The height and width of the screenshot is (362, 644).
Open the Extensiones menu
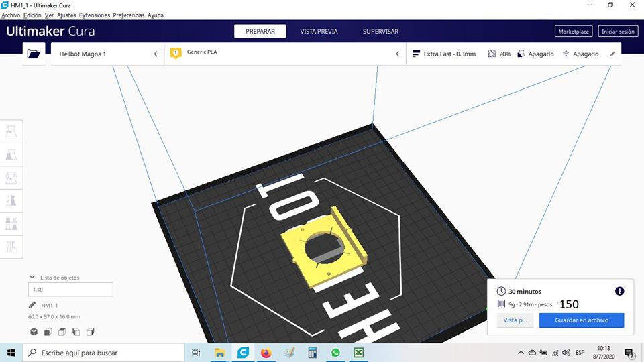point(95,15)
